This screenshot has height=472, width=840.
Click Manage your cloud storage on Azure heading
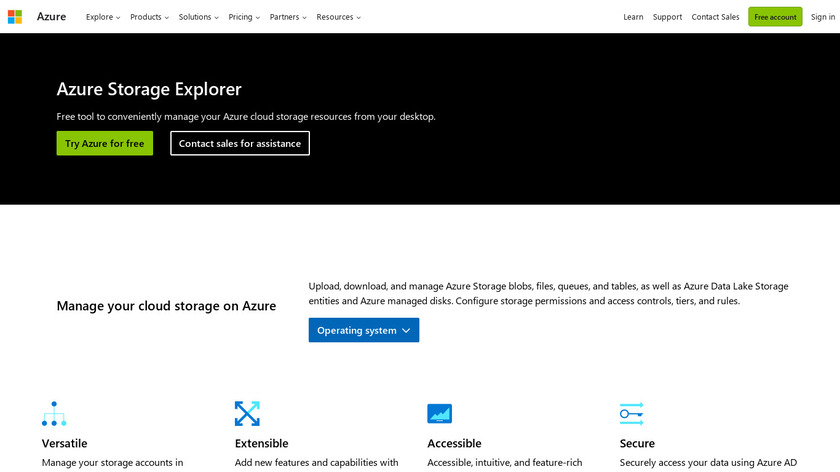167,306
